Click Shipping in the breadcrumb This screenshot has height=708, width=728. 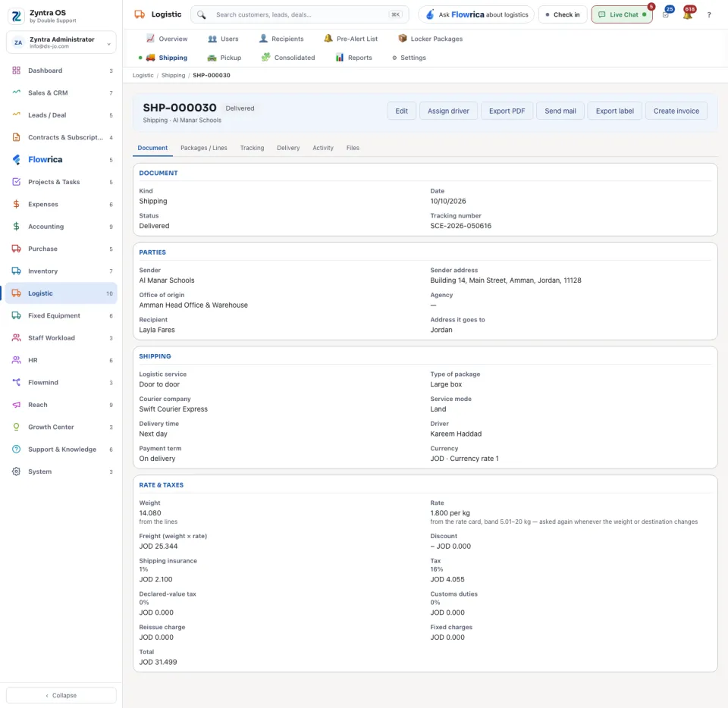(x=173, y=75)
